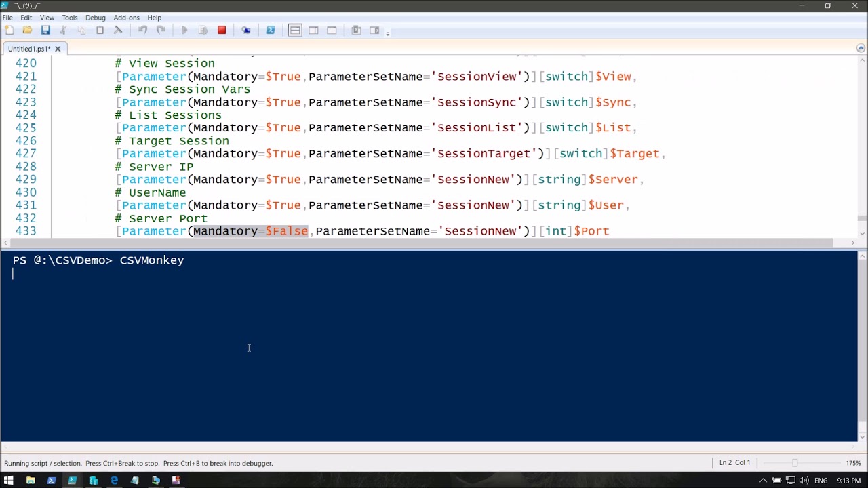
Task: Open the View menu
Action: [47, 18]
